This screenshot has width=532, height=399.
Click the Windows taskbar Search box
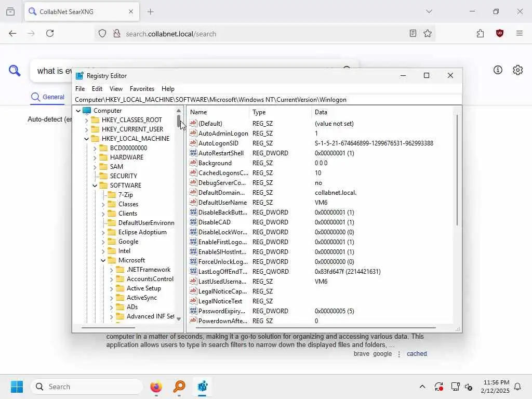(87, 387)
